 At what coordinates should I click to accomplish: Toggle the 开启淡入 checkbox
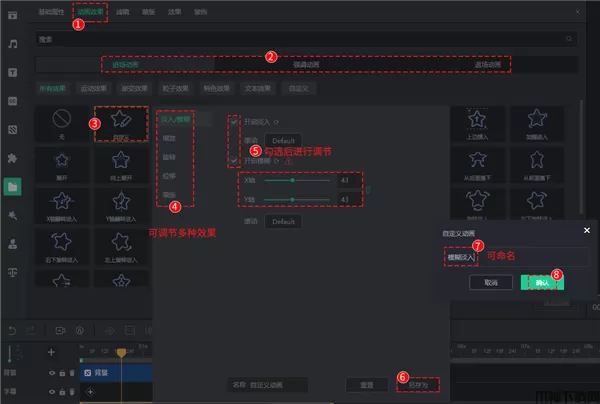click(x=234, y=122)
